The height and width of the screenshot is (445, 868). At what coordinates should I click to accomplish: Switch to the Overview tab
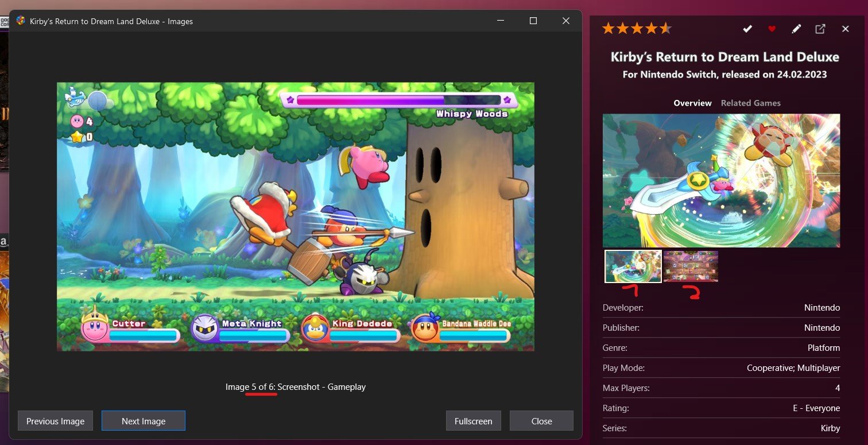(x=692, y=103)
